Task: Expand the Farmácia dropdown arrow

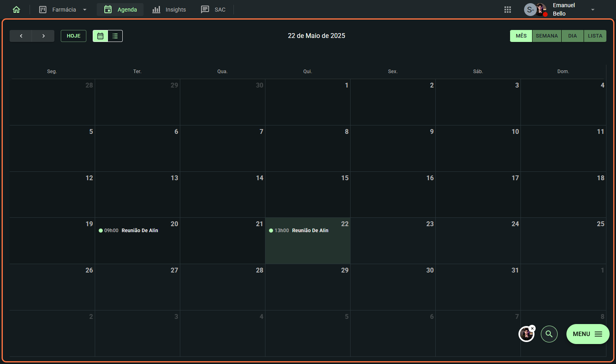Action: click(x=85, y=10)
